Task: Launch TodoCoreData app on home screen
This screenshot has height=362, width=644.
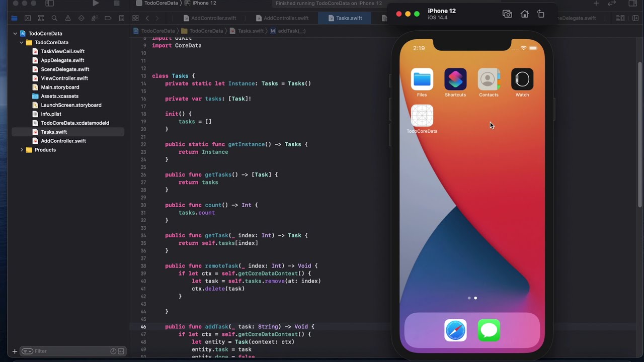Action: 422,116
